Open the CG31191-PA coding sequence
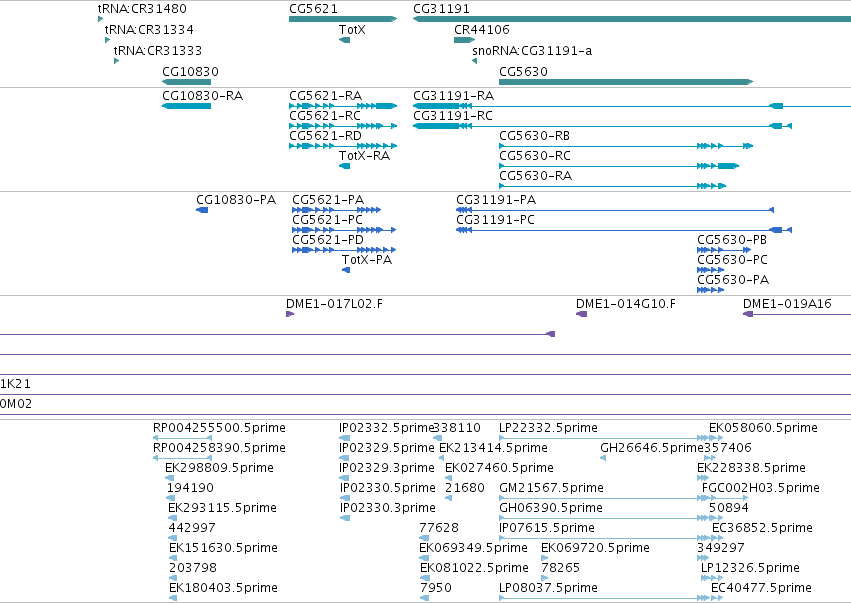 615,210
